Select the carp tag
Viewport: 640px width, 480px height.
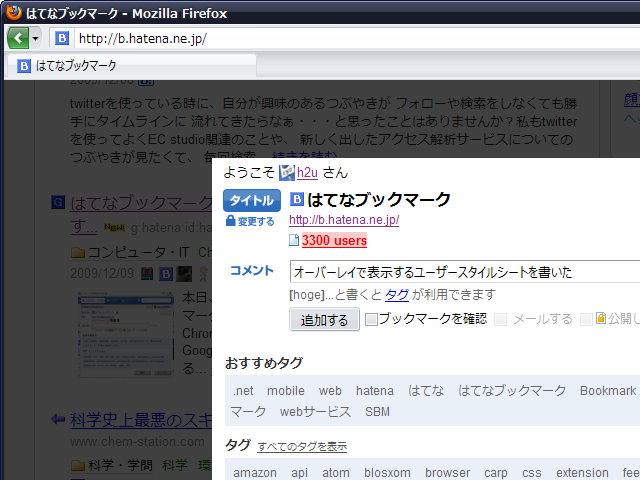tap(496, 473)
